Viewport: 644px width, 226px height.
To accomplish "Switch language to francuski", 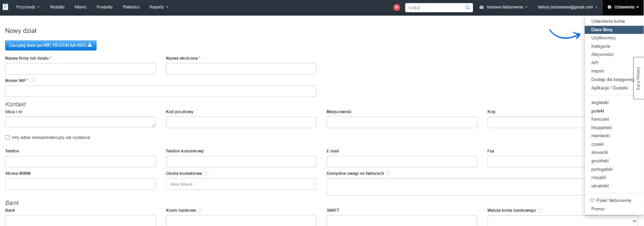I will pyautogui.click(x=600, y=119).
